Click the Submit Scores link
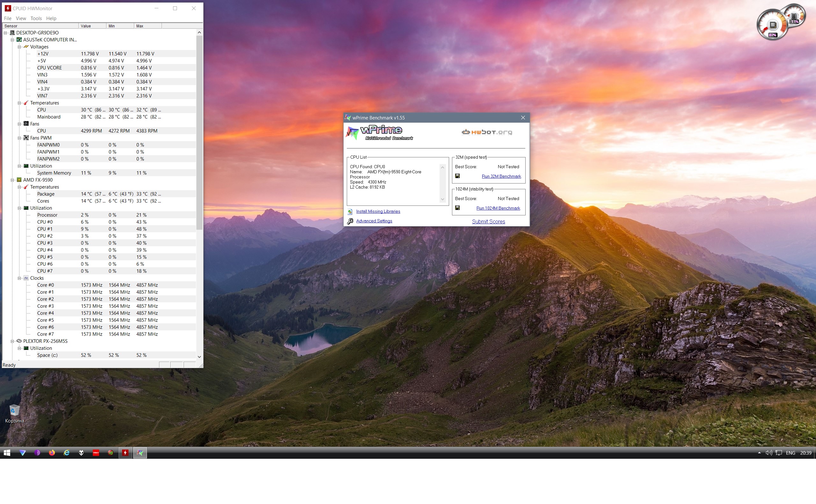 point(488,222)
